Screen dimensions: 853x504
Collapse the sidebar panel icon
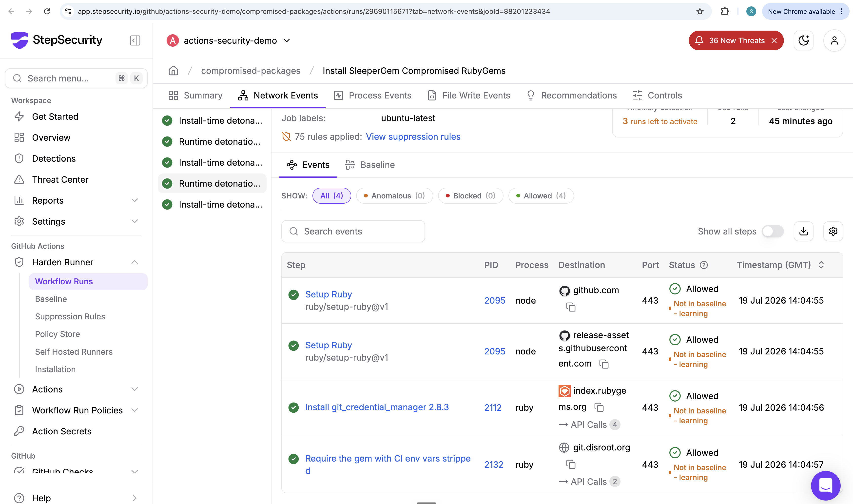[135, 40]
